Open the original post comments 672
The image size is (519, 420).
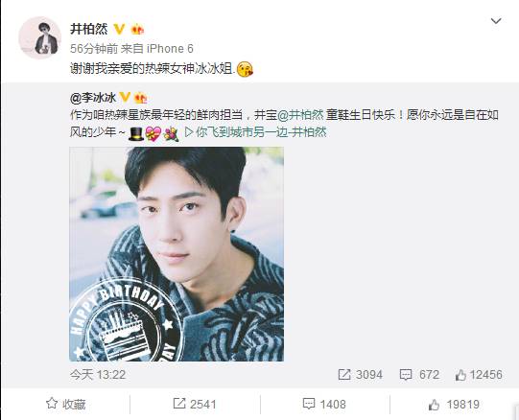pyautogui.click(x=419, y=375)
